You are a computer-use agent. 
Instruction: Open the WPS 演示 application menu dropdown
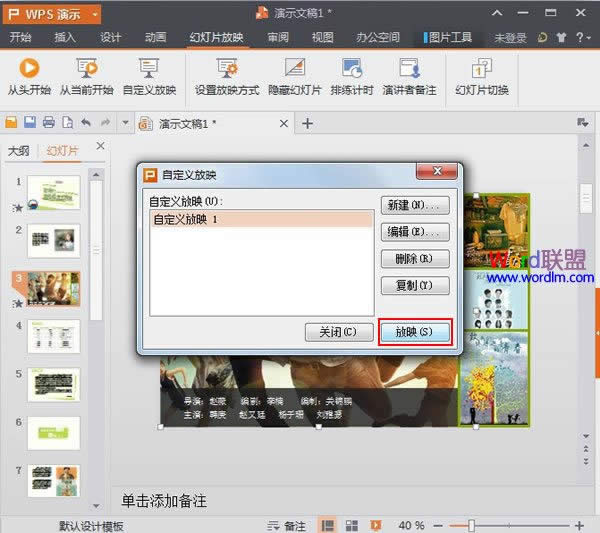[51, 14]
